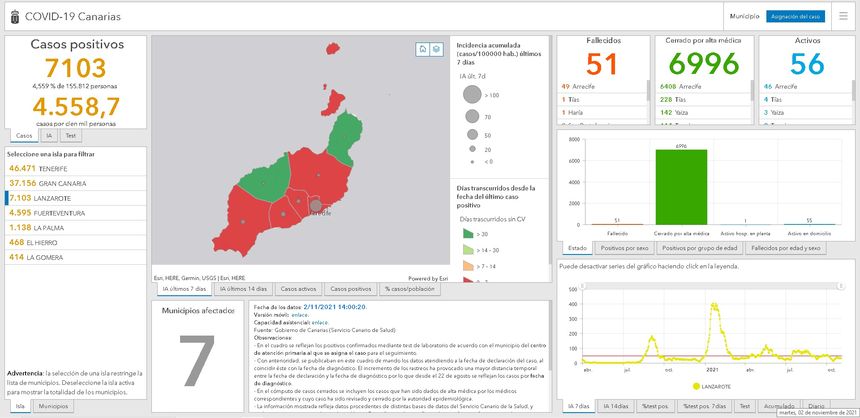Select the 'Municipio' toggle option

click(744, 17)
